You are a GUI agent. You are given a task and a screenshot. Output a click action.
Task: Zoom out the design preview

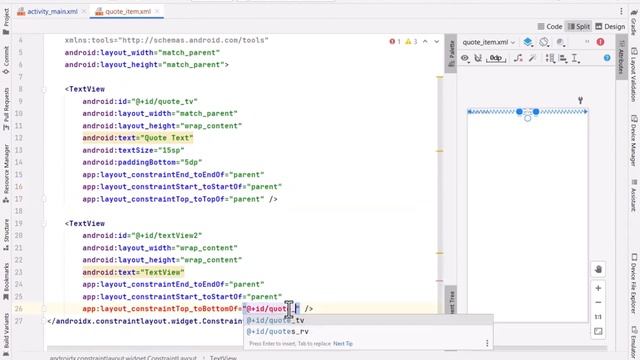click(598, 302)
